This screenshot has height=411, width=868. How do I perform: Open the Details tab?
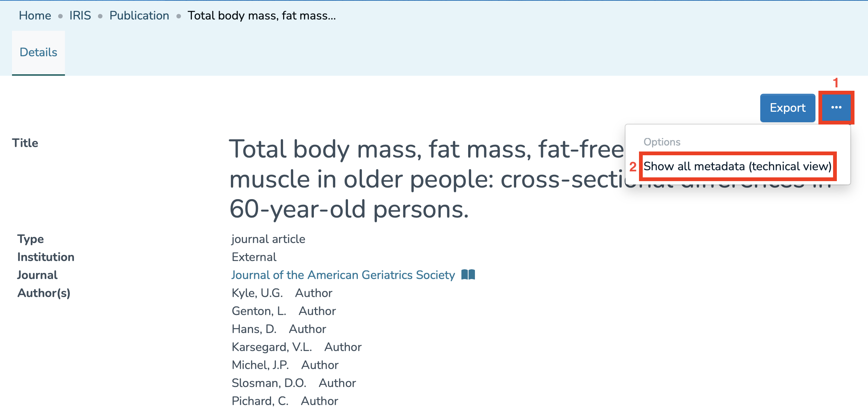tap(38, 52)
